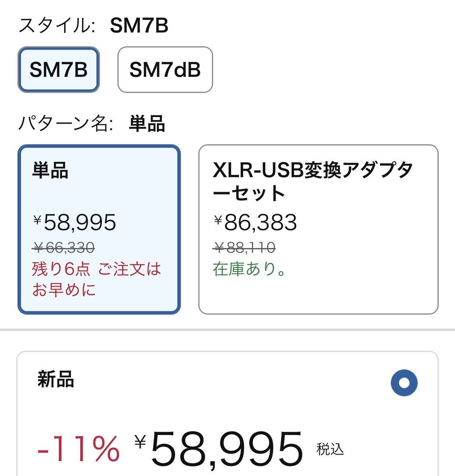The image size is (455, 476).
Task: Pick the XLR-USB変換アダプターセット pattern option
Action: [x=318, y=229]
